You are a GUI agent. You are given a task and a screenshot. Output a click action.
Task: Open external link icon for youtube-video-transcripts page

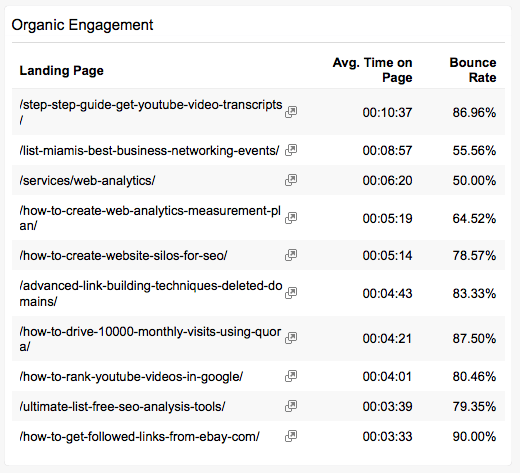291,112
